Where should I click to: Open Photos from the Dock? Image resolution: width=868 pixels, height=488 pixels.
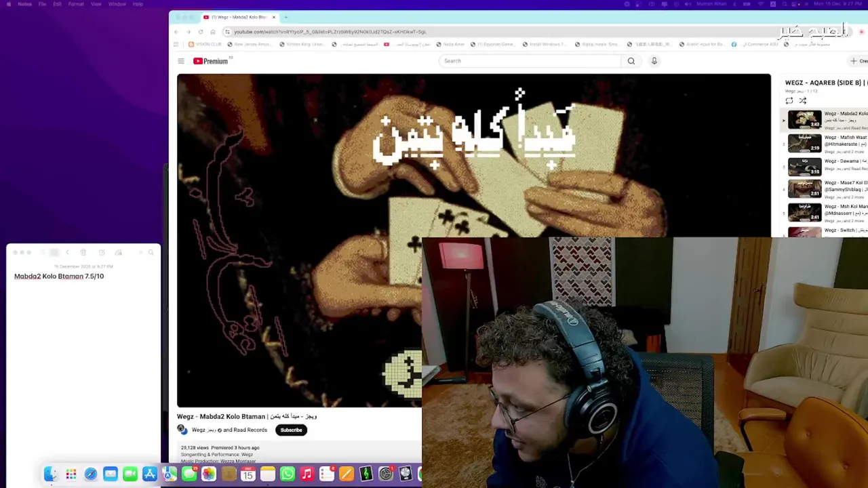click(x=208, y=474)
